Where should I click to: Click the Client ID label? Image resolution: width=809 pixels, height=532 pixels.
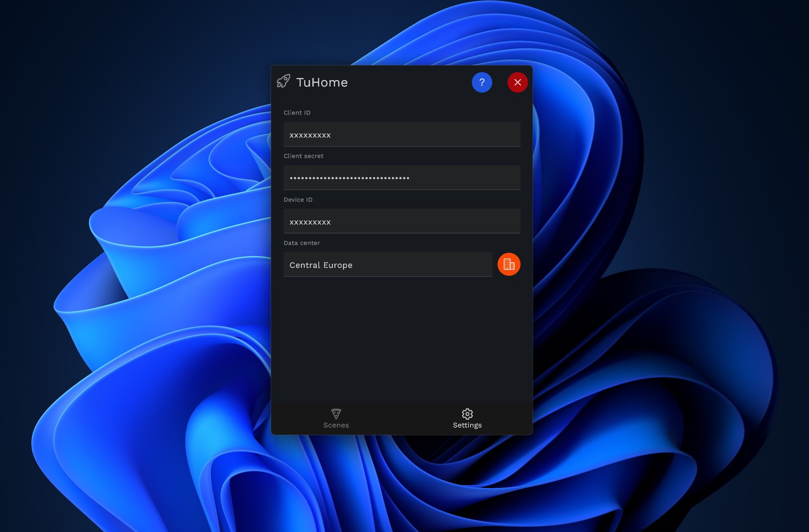297,113
